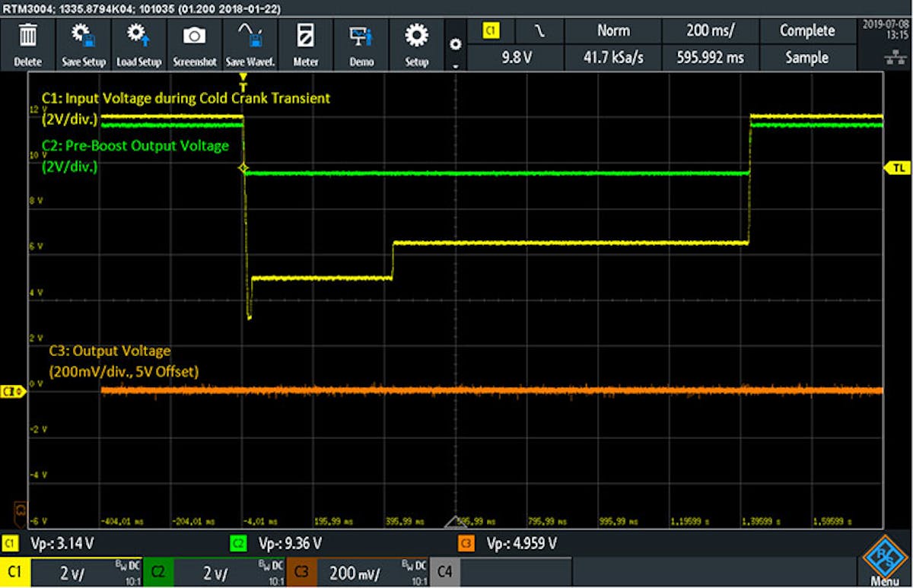Image resolution: width=913 pixels, height=588 pixels.
Task: Click the 595.992 ms position readout
Action: 710,57
